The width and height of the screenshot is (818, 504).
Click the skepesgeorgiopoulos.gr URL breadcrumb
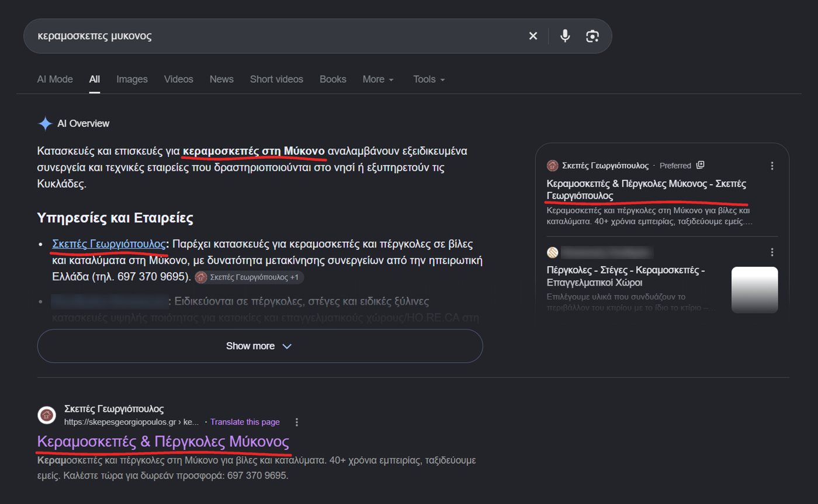[x=131, y=422]
